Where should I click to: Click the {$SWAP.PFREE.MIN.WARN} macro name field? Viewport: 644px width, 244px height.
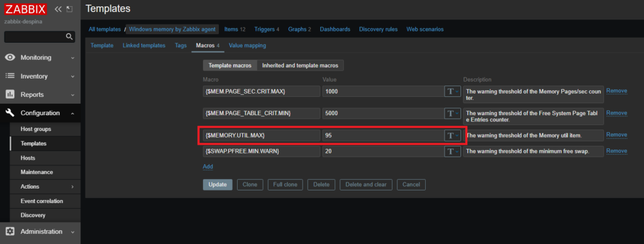tap(261, 152)
